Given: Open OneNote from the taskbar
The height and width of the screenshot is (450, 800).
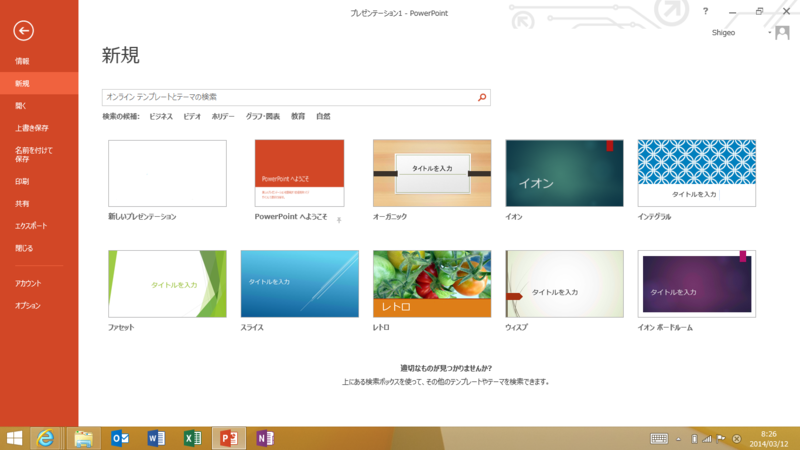Looking at the screenshot, I should [x=265, y=438].
